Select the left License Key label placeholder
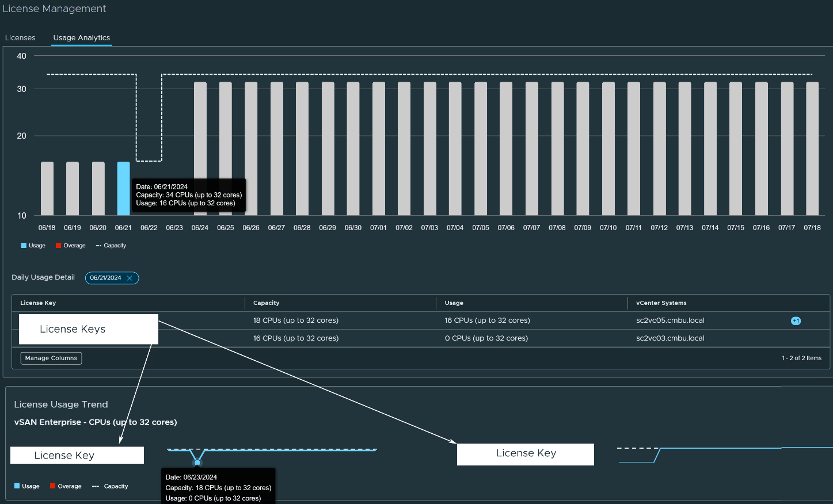Screen dimensions: 833x504 [77, 455]
